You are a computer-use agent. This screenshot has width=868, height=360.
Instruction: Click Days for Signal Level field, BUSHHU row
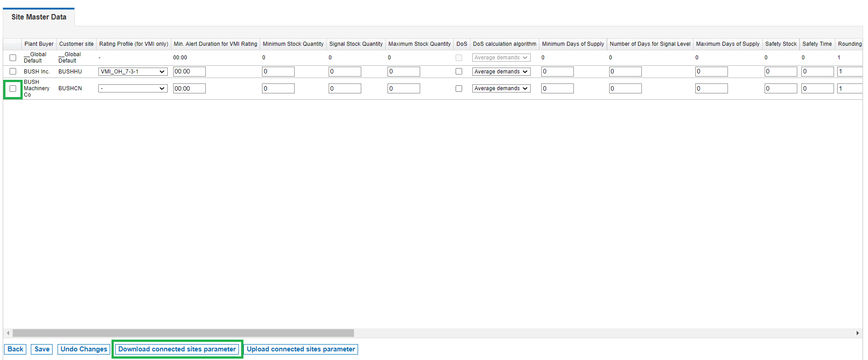point(626,72)
